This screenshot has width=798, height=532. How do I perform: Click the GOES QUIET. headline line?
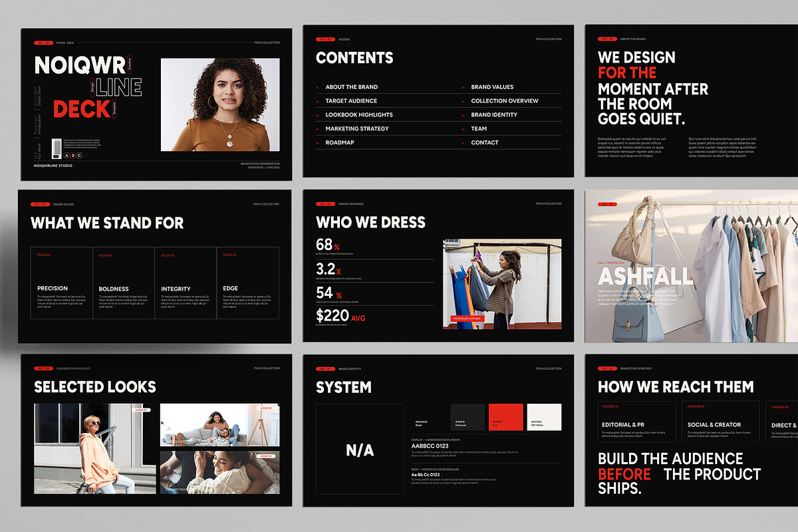(642, 120)
